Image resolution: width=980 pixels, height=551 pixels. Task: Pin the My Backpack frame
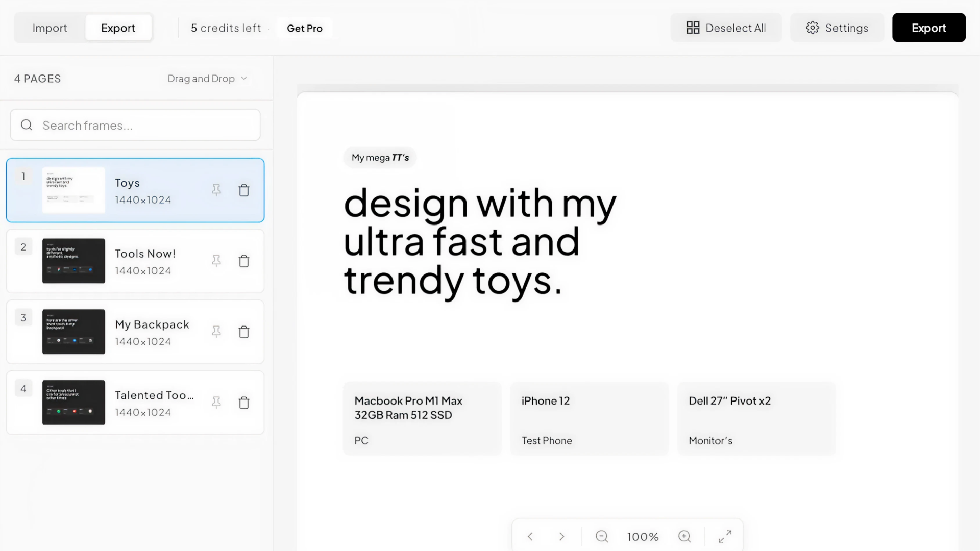coord(216,332)
